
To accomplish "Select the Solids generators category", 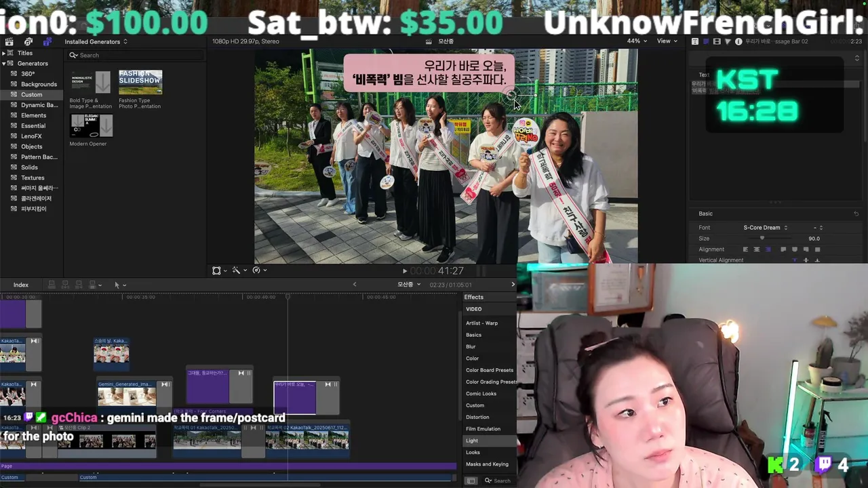I will 29,167.
